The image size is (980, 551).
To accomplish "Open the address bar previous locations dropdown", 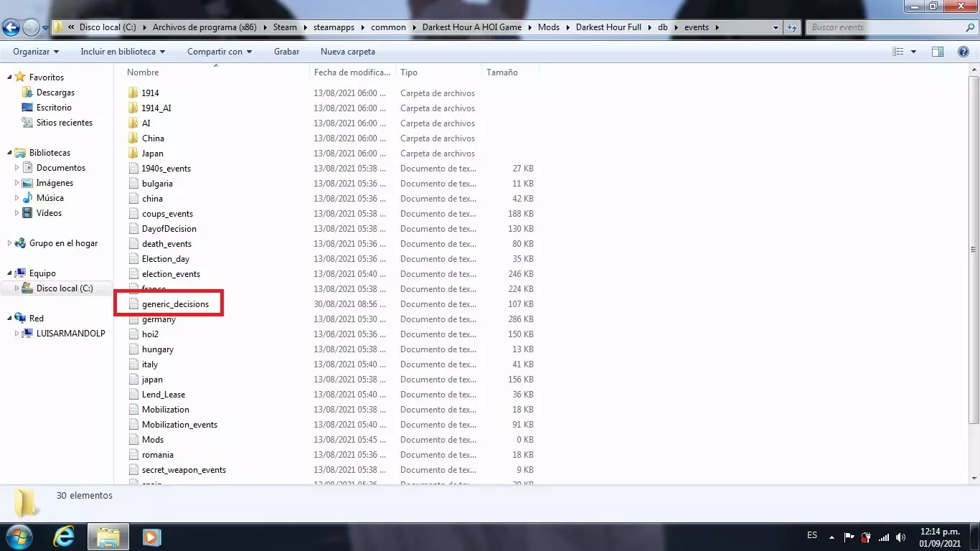I will pyautogui.click(x=776, y=27).
